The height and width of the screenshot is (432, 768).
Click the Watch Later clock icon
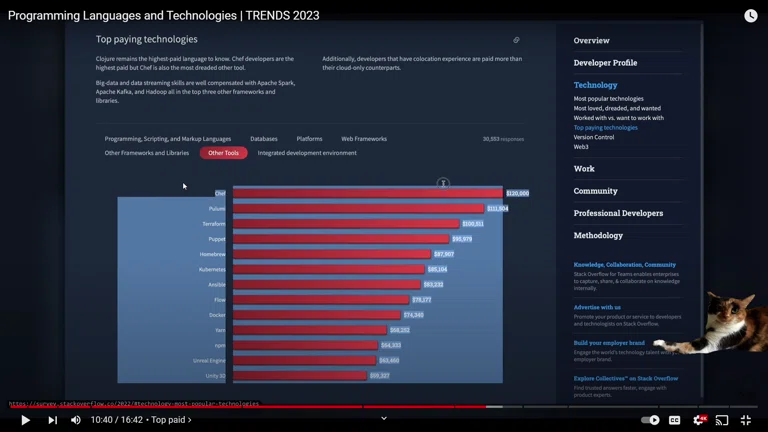click(x=750, y=16)
